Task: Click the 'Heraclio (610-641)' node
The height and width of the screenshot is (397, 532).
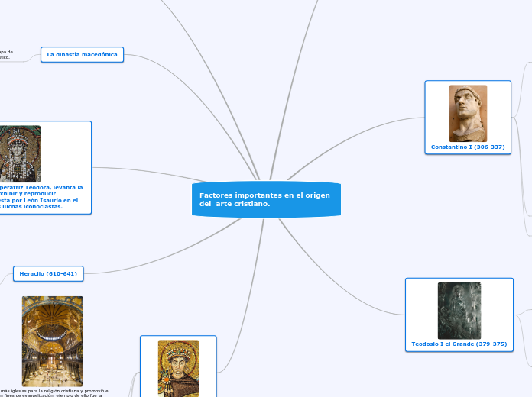Action: 48,273
